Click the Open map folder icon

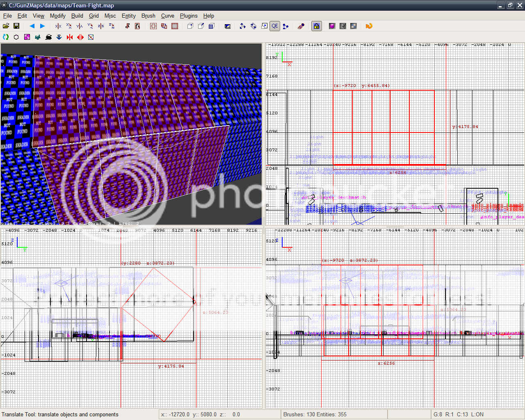click(x=6, y=26)
